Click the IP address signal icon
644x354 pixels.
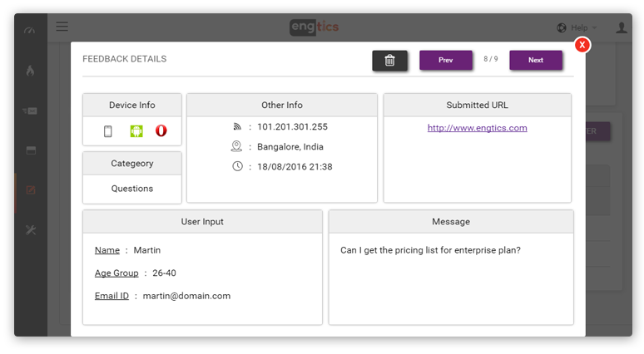pyautogui.click(x=237, y=126)
